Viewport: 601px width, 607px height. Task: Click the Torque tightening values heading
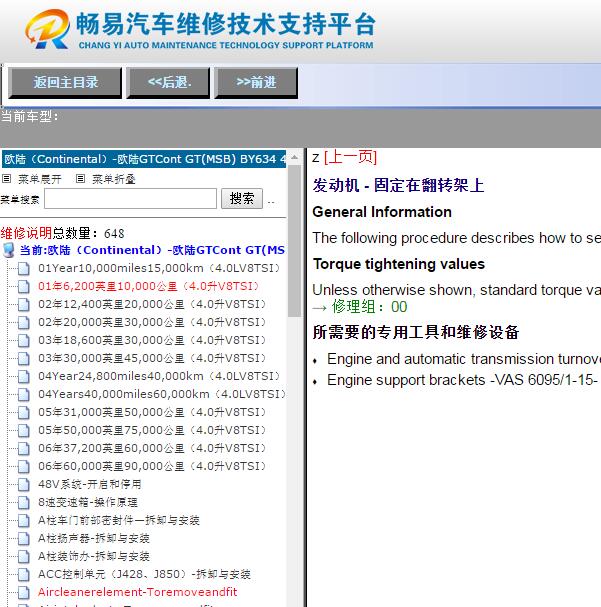[399, 264]
